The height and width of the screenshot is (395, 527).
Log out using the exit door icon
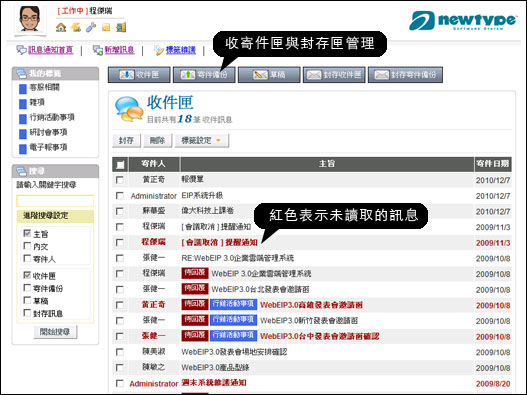pos(121,27)
